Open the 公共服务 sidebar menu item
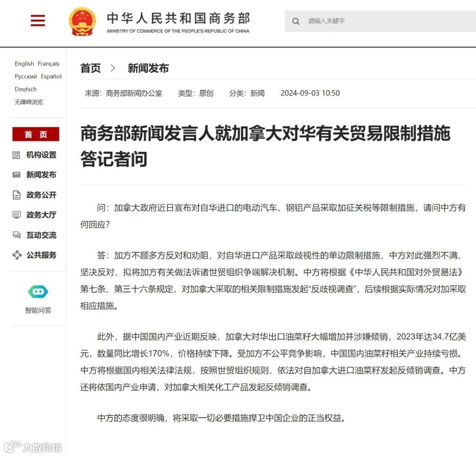This screenshot has height=456, width=476. coord(41,255)
